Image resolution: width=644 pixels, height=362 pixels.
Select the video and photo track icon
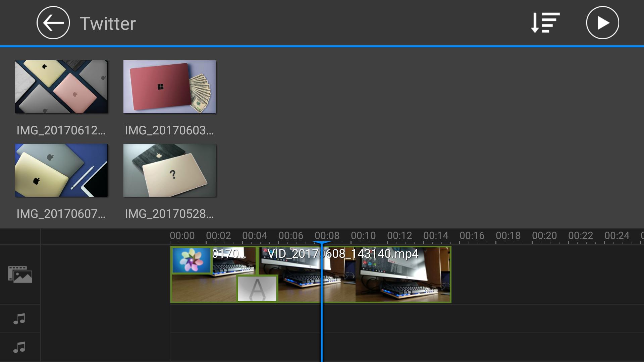(x=20, y=275)
